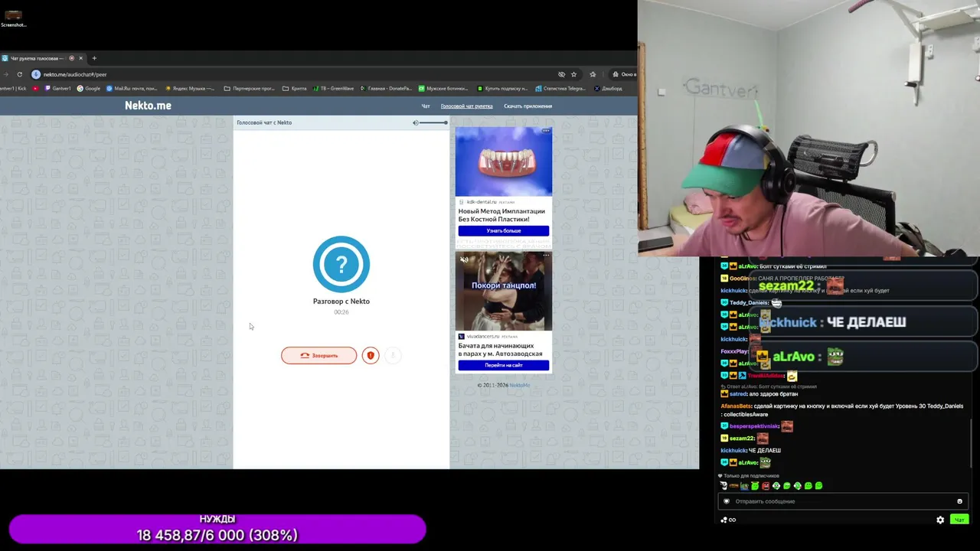The image size is (980, 551).
Task: Open the Яндекс Музыка bookmark
Action: [x=189, y=88]
